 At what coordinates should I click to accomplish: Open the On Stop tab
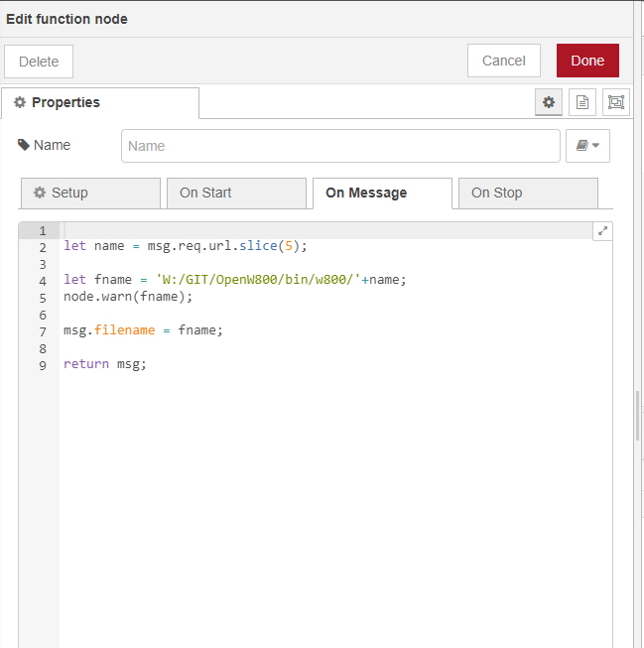pyautogui.click(x=527, y=193)
